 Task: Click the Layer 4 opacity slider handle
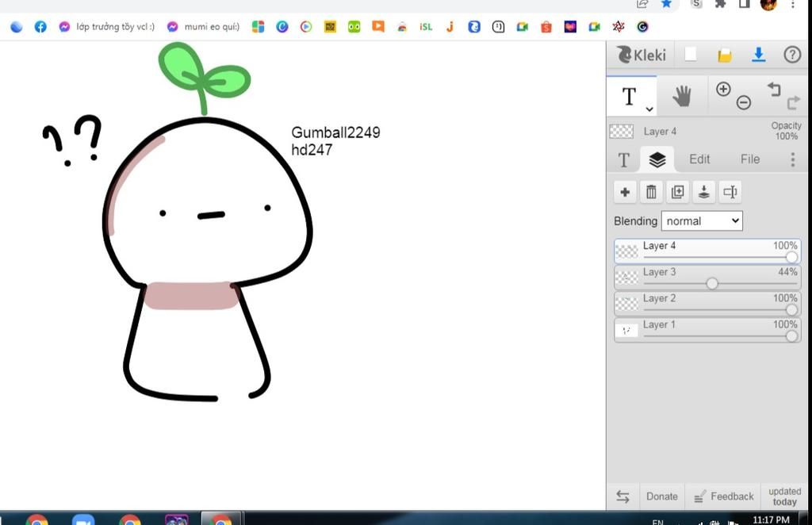791,257
